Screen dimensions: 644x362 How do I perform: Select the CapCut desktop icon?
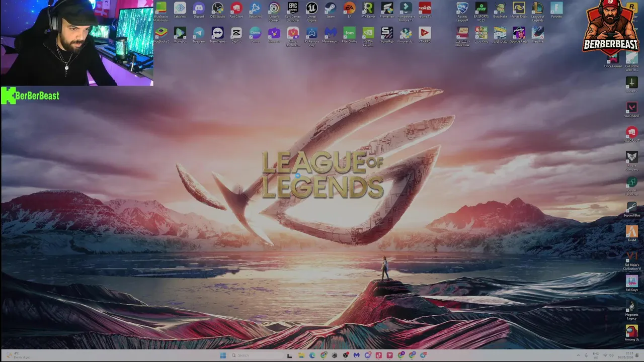[x=236, y=35]
